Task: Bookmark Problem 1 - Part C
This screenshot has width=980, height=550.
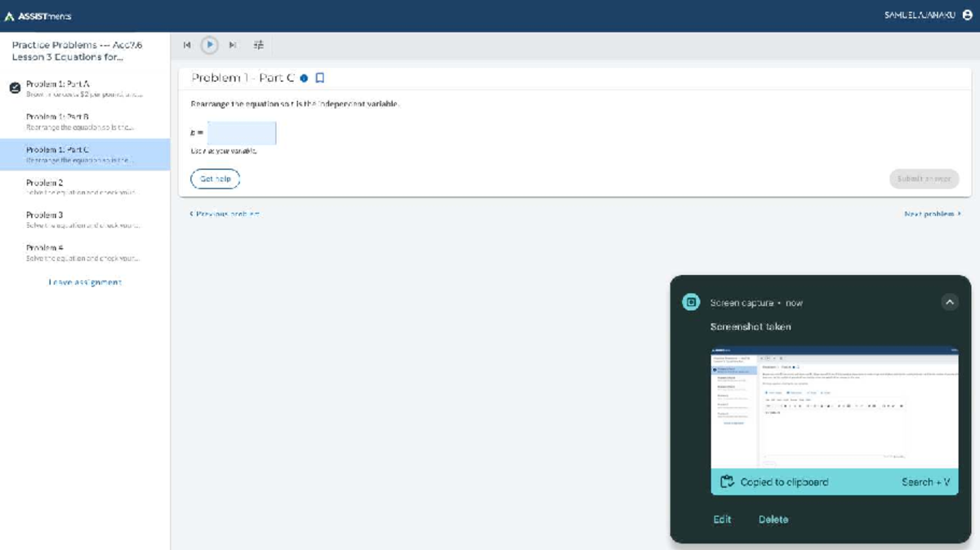Action: click(320, 78)
